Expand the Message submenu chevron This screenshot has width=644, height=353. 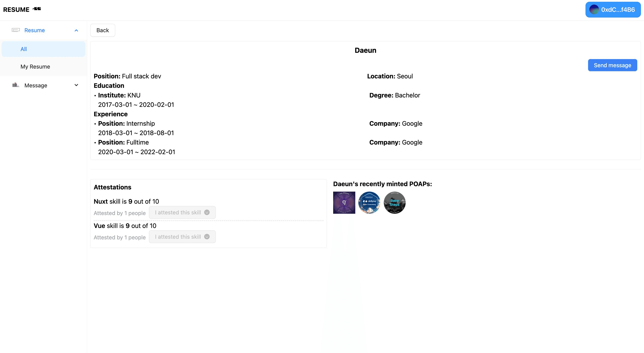tap(76, 85)
